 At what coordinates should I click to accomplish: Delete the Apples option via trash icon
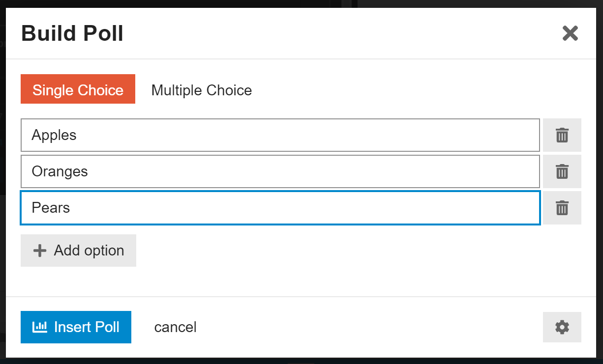click(x=562, y=135)
